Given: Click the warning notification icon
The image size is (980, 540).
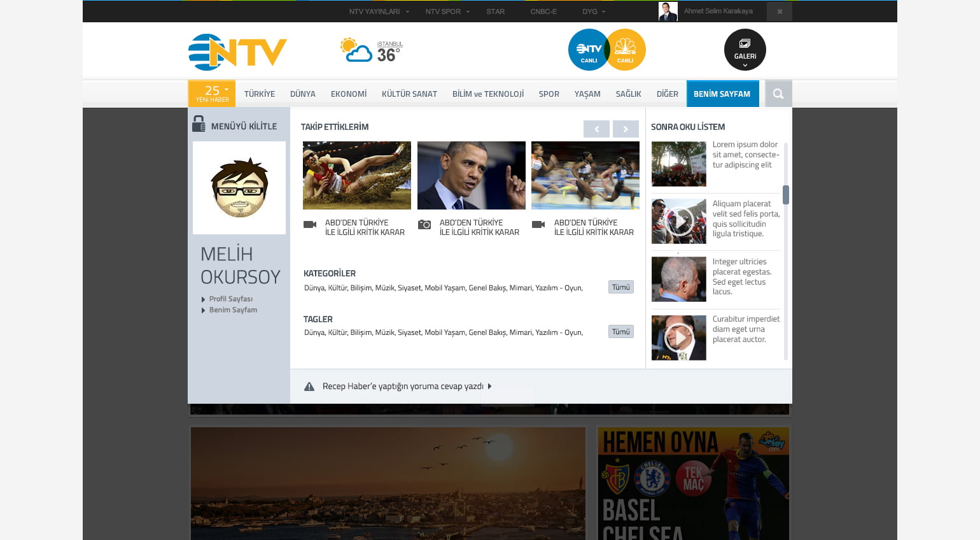Looking at the screenshot, I should point(309,387).
